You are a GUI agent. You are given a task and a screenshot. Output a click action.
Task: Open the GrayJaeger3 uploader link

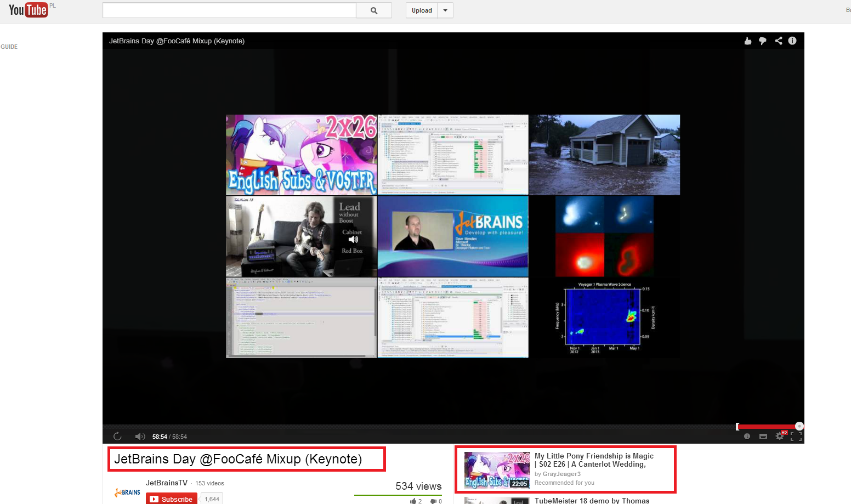561,474
